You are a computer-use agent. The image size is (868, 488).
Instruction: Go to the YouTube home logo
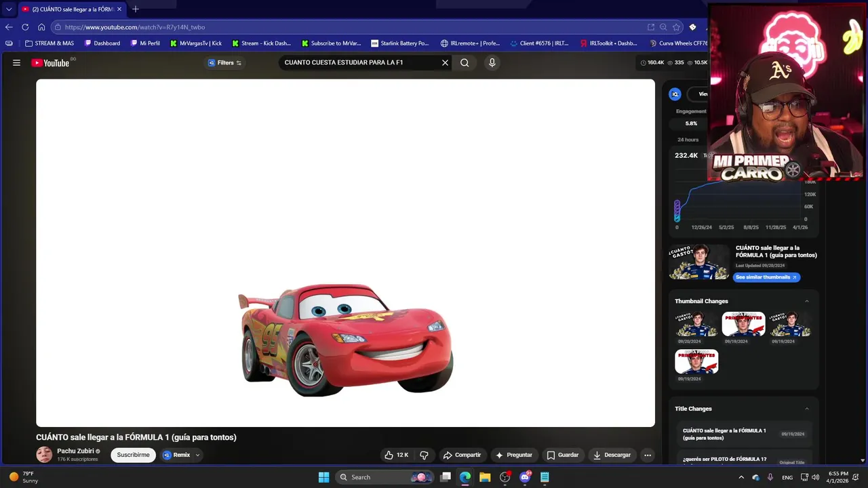[51, 62]
